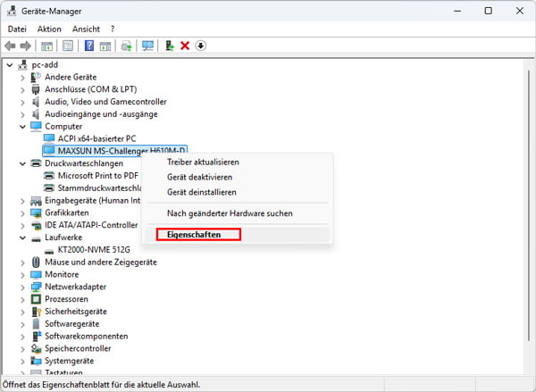Click the down-arrow circle toolbar icon

pos(200,46)
